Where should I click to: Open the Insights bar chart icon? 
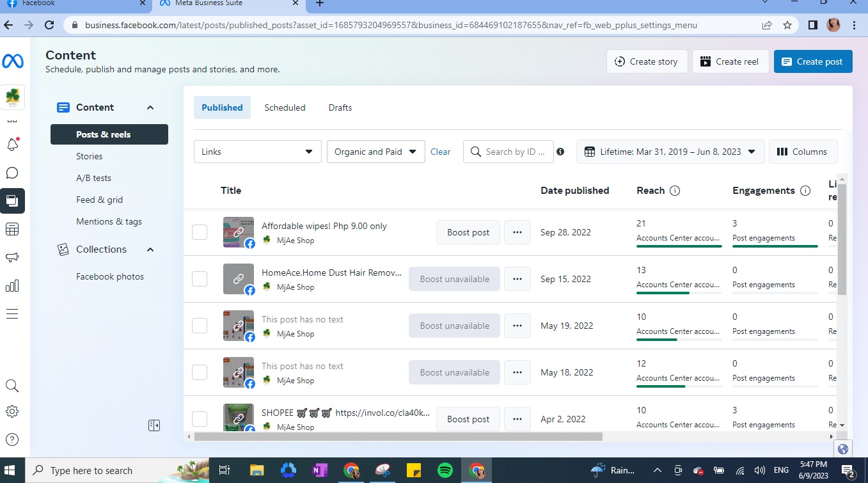click(x=12, y=285)
